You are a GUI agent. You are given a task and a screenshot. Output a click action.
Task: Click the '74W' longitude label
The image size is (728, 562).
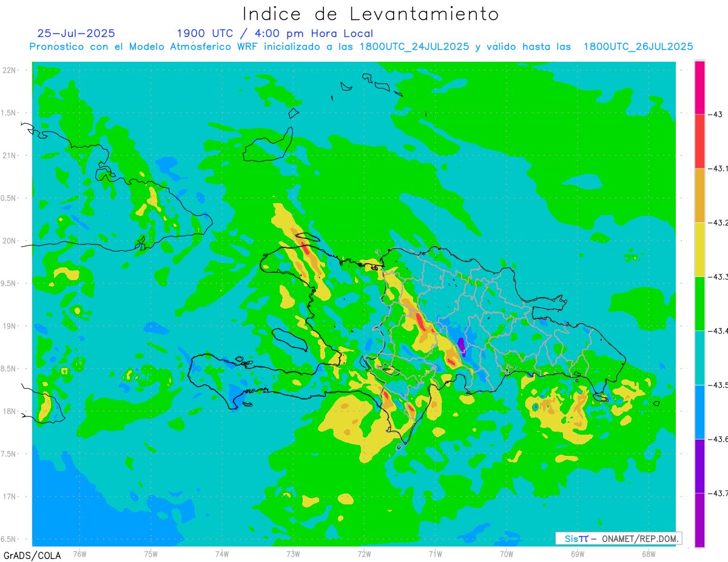[222, 554]
